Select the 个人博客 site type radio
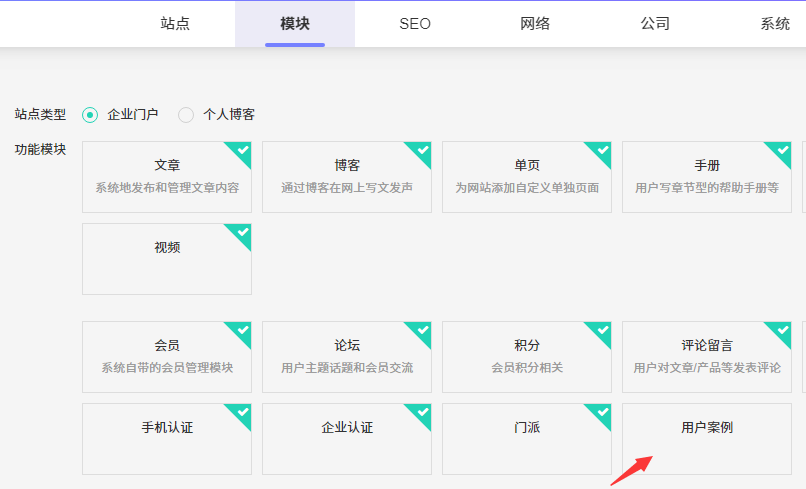 [x=186, y=115]
